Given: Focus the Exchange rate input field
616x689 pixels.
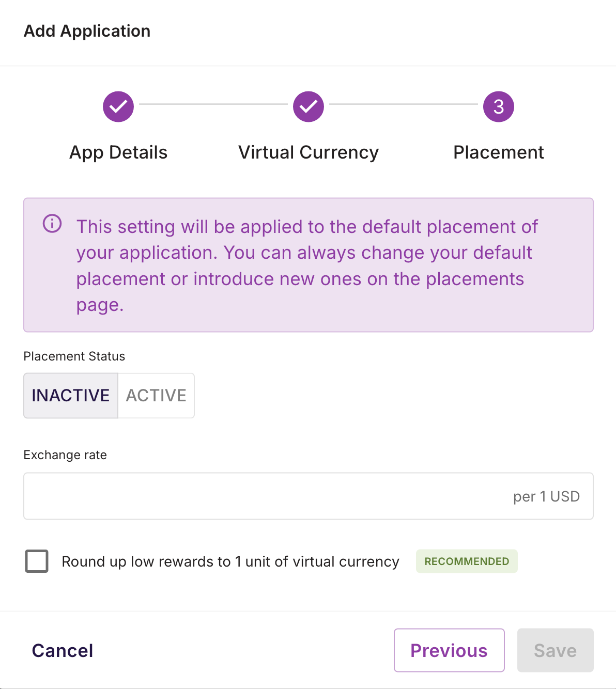Looking at the screenshot, I should 264,496.
